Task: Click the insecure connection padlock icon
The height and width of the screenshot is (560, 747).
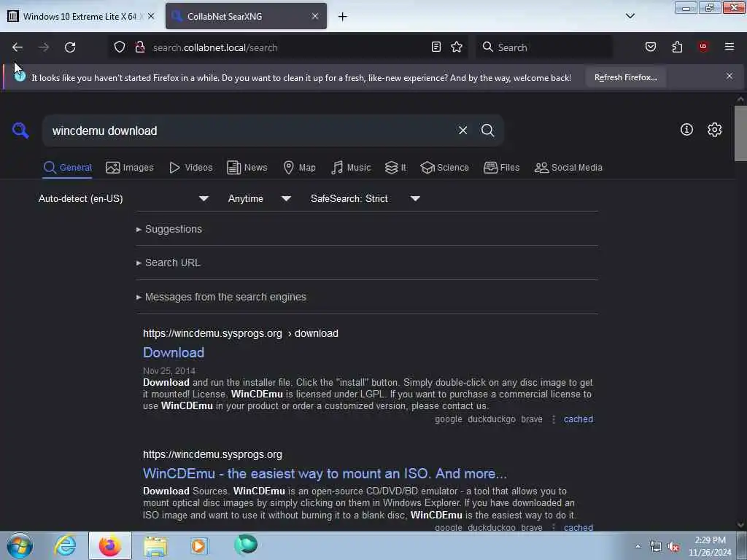Action: [x=139, y=47]
